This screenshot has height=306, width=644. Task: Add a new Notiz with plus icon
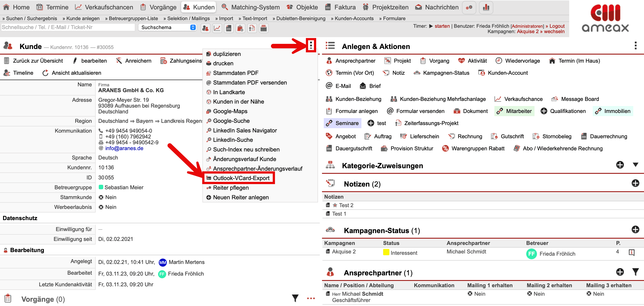tap(635, 183)
